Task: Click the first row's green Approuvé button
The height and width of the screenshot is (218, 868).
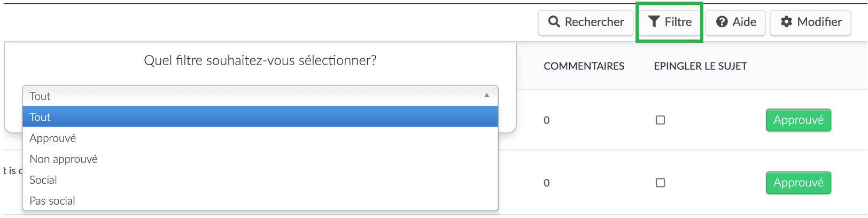Action: coord(799,120)
